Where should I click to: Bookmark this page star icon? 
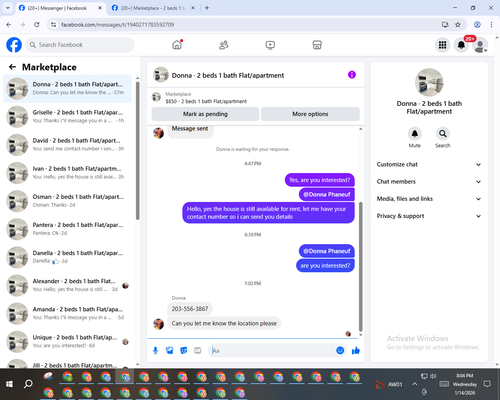coord(458,25)
